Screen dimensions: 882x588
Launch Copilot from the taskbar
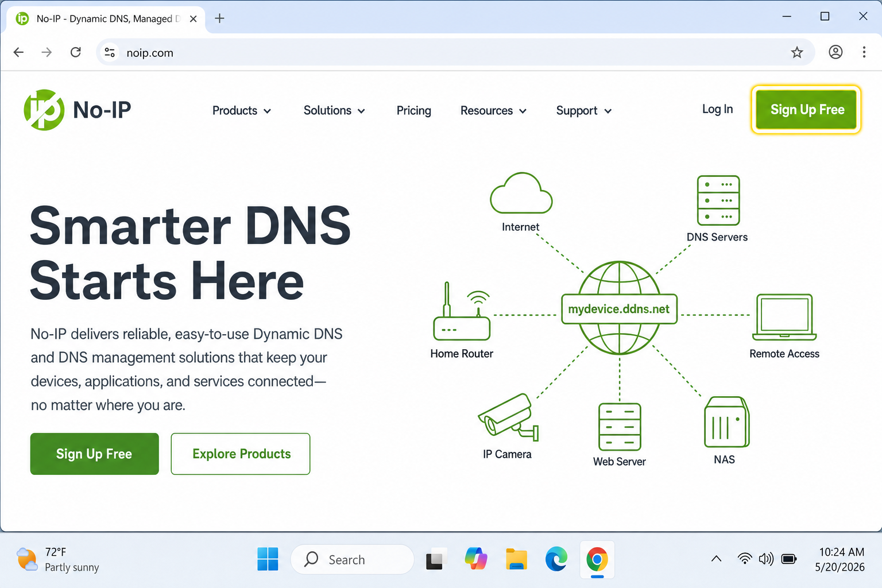click(476, 559)
